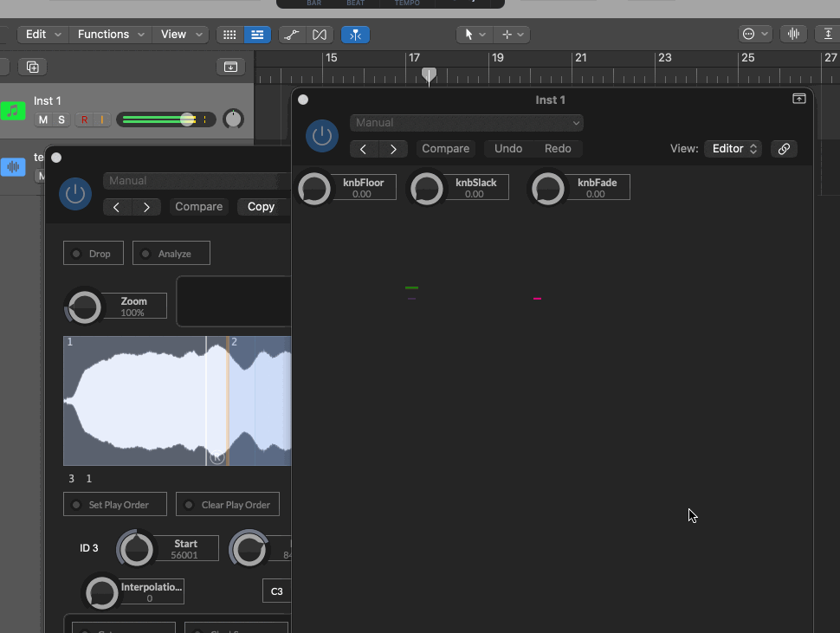This screenshot has width=840, height=633.
Task: Open the Edit menu in tracks area
Action: [x=42, y=35]
